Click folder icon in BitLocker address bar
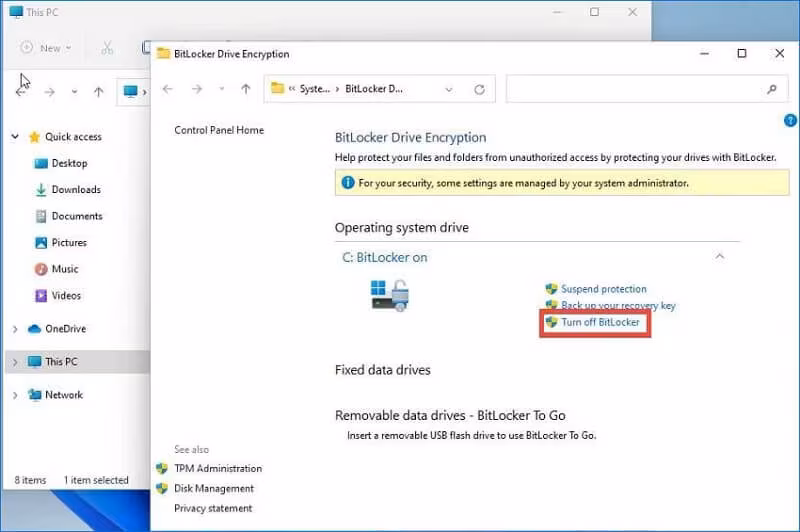Viewport: 800px width, 532px height. [x=278, y=88]
